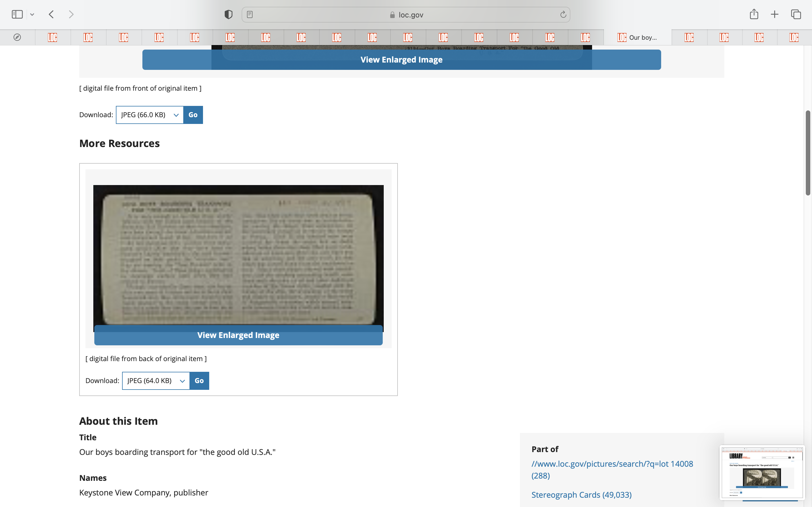
Task: Click the Share icon in the toolbar
Action: (x=754, y=14)
